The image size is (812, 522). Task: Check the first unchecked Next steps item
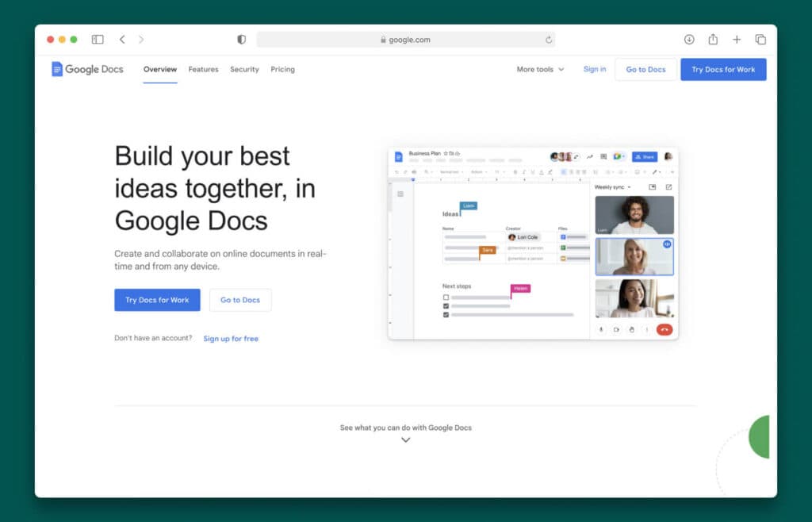446,296
